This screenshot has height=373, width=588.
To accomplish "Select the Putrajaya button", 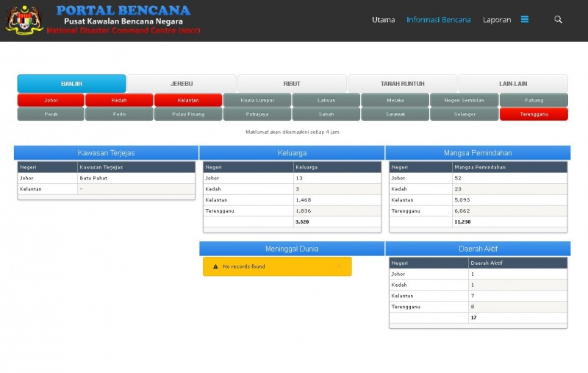I will (x=257, y=114).
